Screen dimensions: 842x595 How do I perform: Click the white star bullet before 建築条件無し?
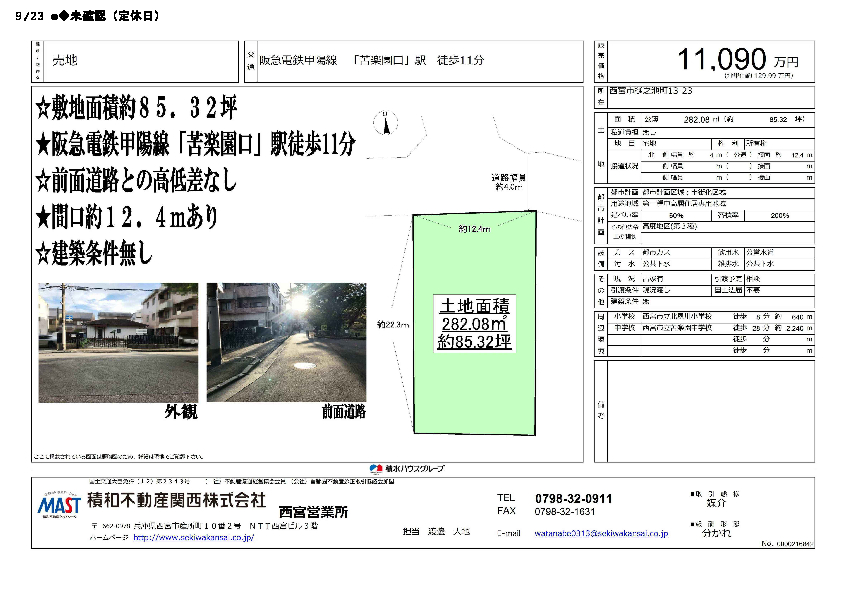point(43,254)
